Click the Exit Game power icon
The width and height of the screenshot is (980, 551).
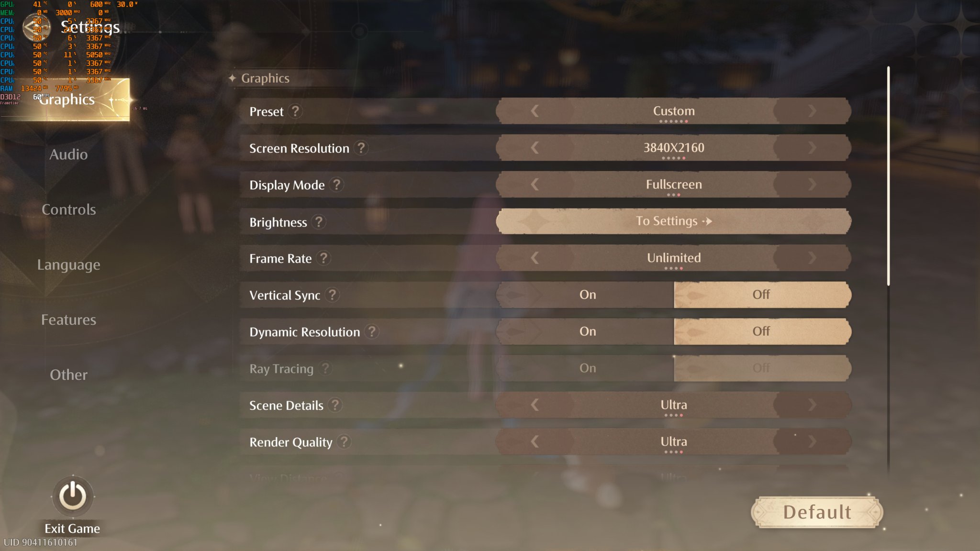tap(71, 495)
